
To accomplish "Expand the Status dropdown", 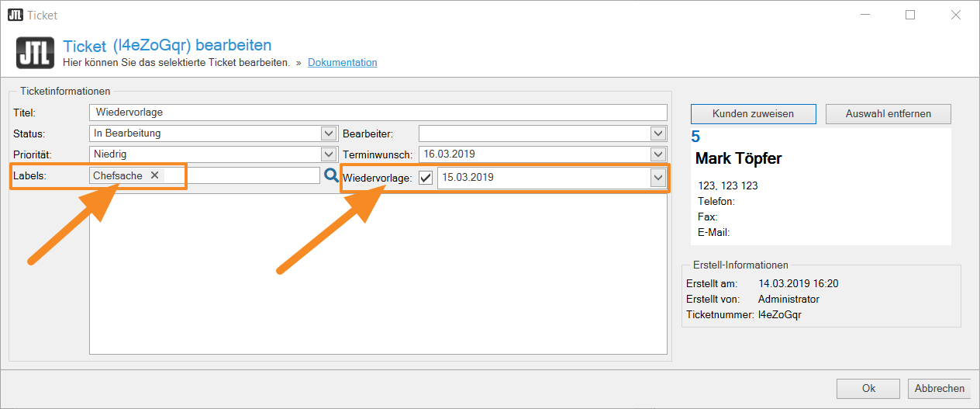I will tap(328, 133).
